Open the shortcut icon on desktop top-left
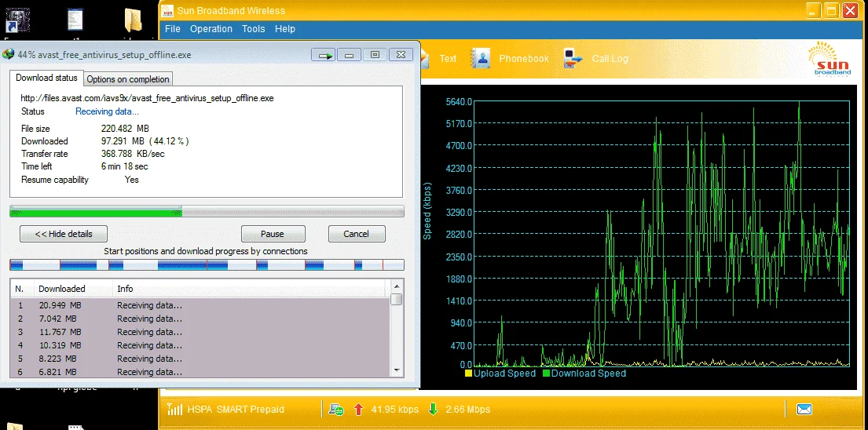This screenshot has height=430, width=868. pyautogui.click(x=17, y=20)
